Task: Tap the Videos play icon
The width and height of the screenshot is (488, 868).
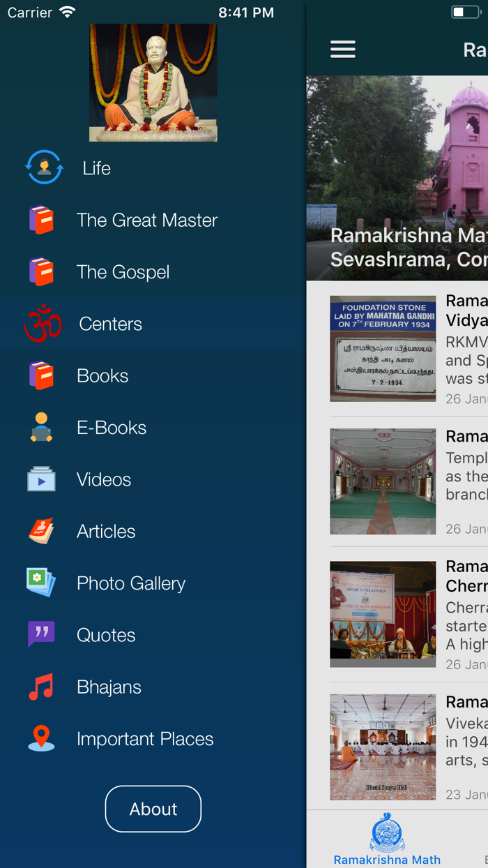Action: click(x=41, y=479)
